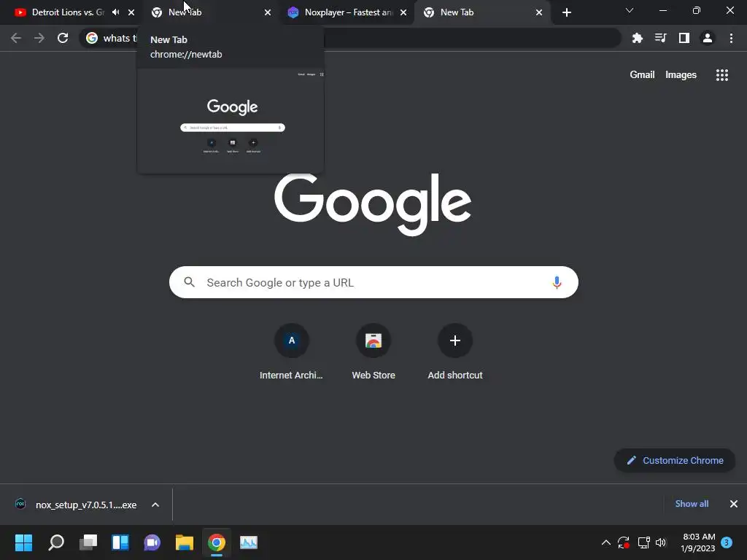Screen dimensions: 747x560
Task: Switch to the second New Tab
Action: 209,12
